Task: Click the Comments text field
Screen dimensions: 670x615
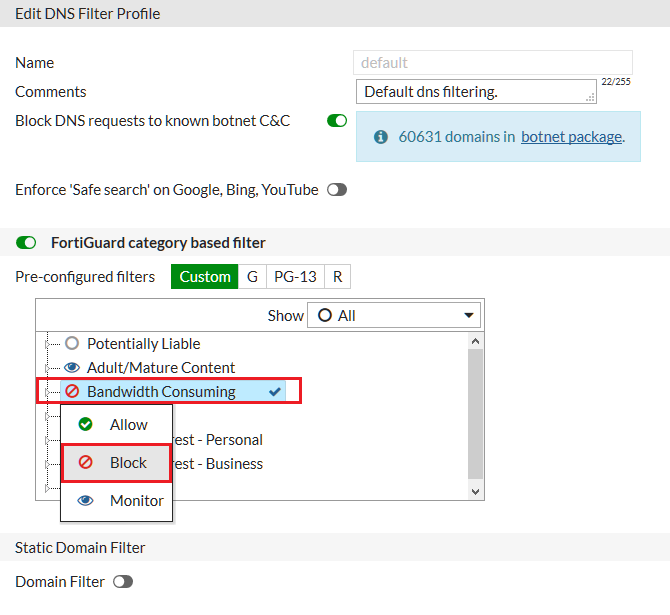Action: coord(470,92)
